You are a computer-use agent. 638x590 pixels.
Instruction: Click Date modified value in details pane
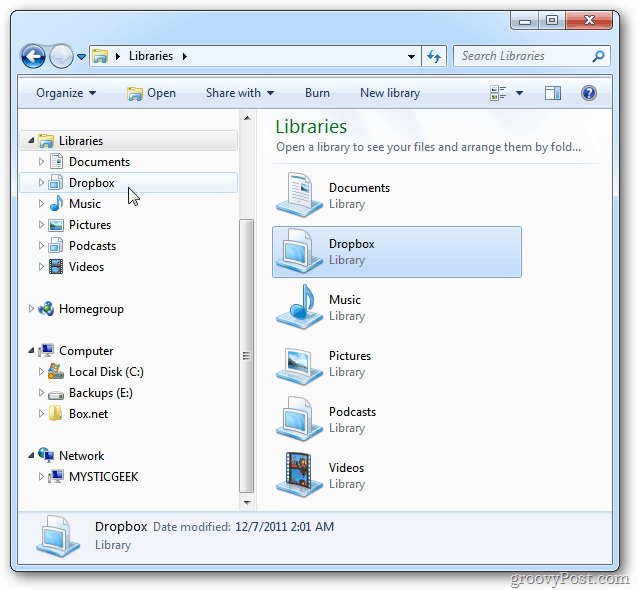(x=284, y=527)
